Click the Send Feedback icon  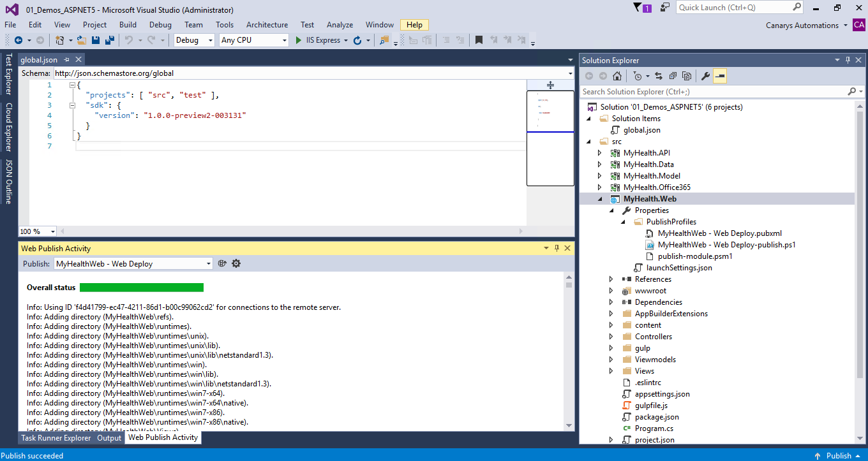tap(665, 8)
